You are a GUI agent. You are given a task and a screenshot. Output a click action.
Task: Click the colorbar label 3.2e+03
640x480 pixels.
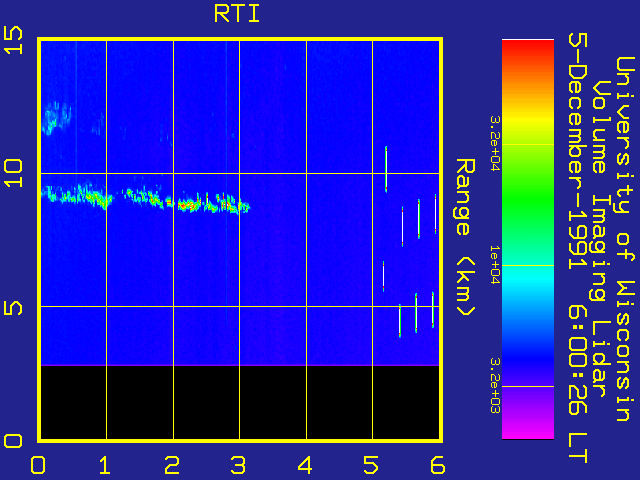pyautogui.click(x=494, y=386)
